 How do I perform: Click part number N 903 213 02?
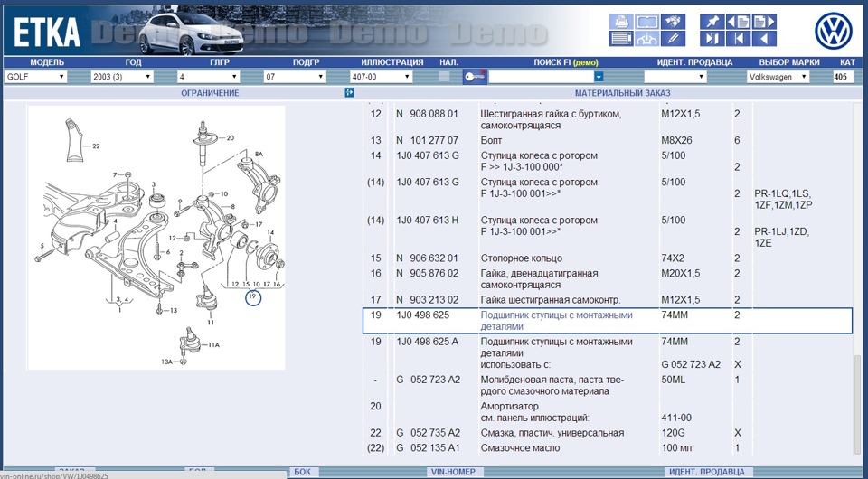pyautogui.click(x=427, y=300)
